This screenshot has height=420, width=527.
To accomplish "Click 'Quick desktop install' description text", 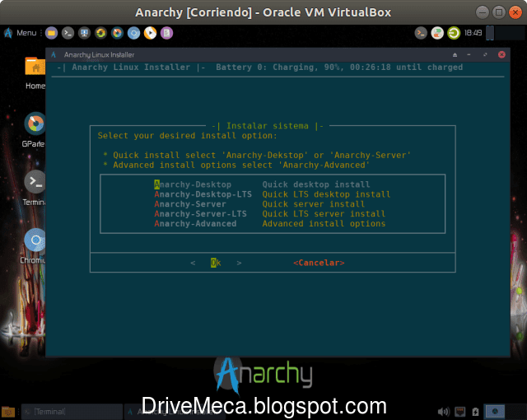I will [316, 184].
